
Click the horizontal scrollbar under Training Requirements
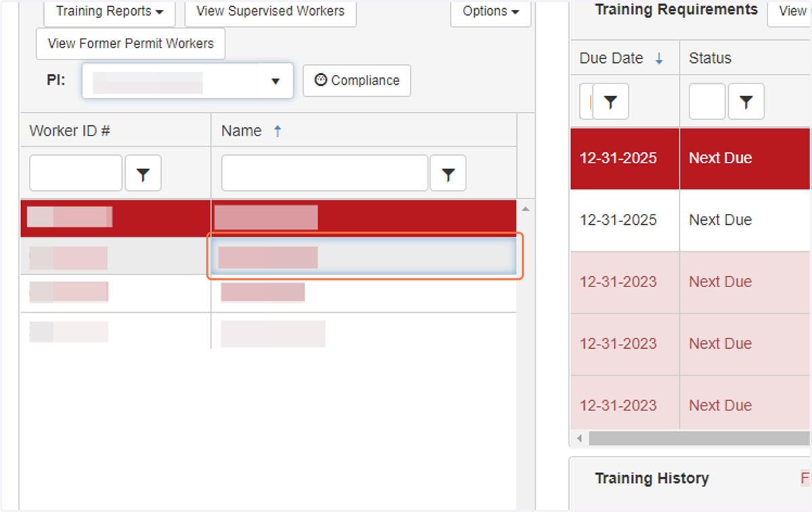[699, 438]
